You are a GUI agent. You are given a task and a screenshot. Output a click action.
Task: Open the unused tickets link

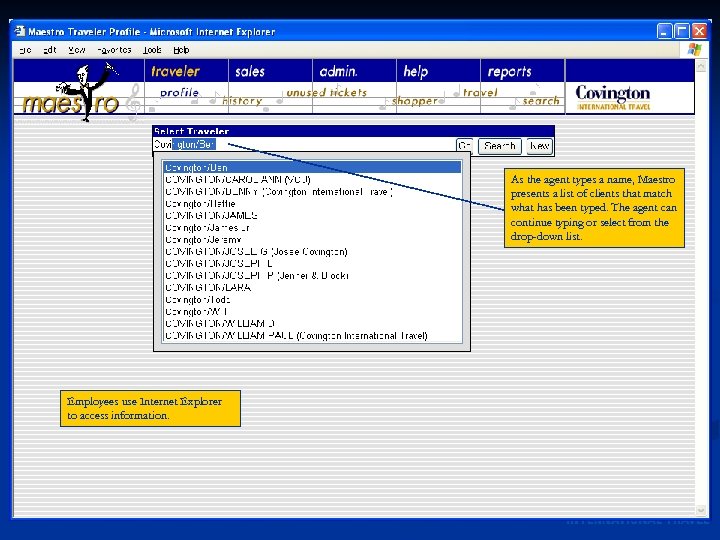(326, 92)
